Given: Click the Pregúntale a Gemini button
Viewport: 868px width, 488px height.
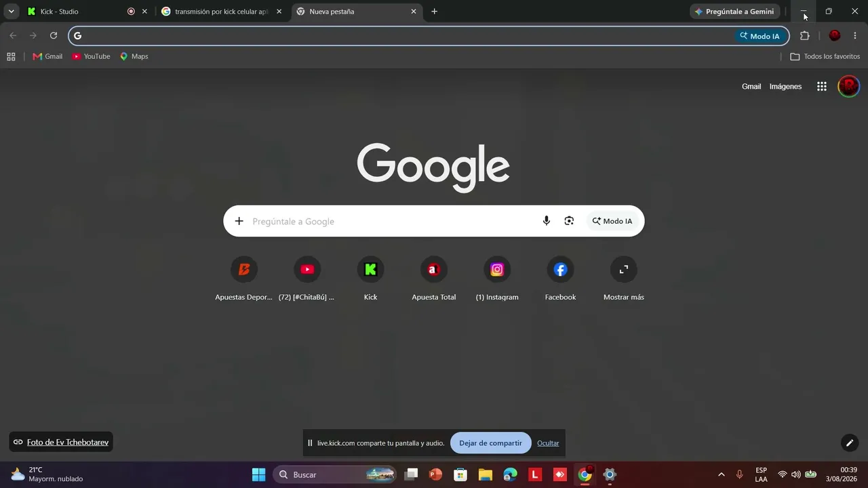Looking at the screenshot, I should (x=734, y=12).
